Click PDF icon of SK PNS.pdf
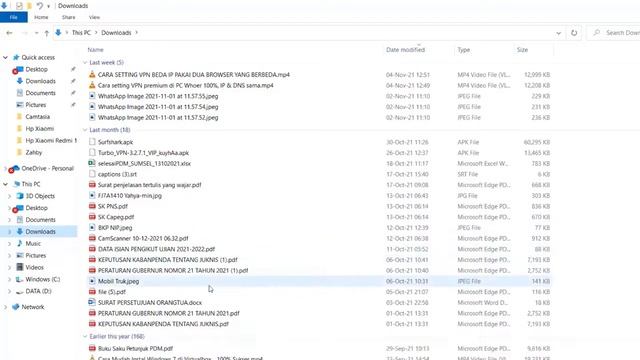This screenshot has width=640, height=360. 92,206
